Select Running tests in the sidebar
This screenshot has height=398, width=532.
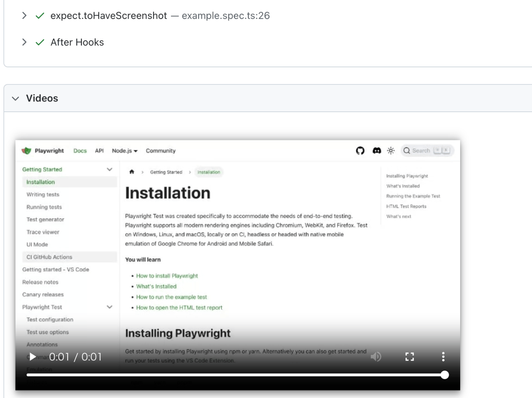coord(44,207)
